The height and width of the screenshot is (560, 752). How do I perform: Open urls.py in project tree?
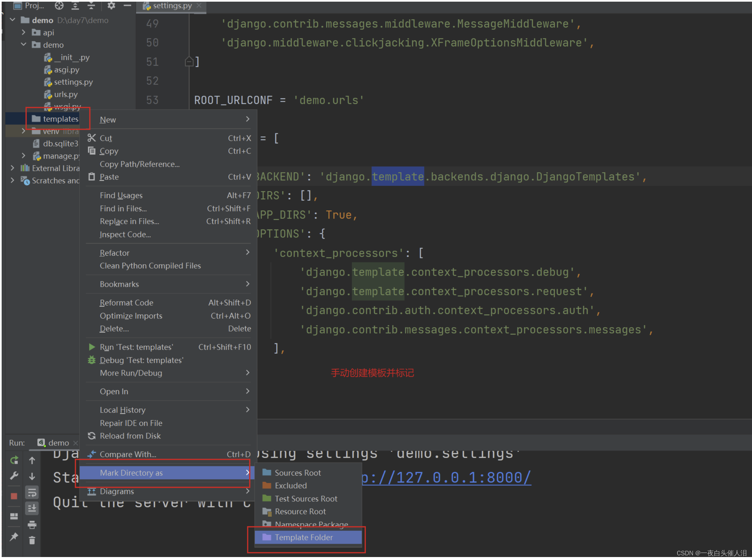(x=66, y=94)
